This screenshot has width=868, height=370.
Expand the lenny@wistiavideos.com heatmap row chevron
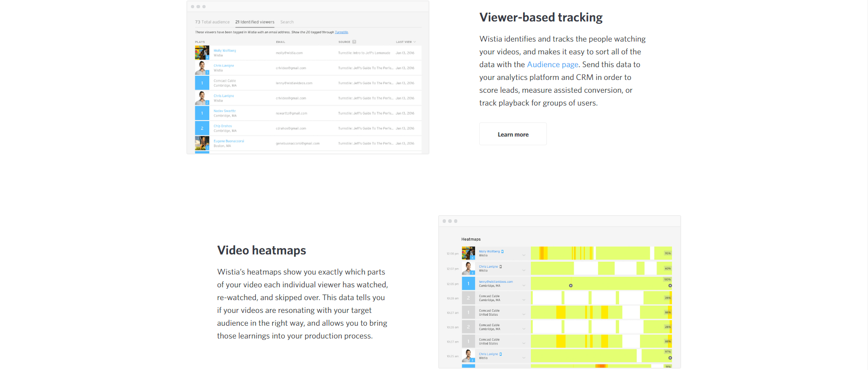point(524,285)
